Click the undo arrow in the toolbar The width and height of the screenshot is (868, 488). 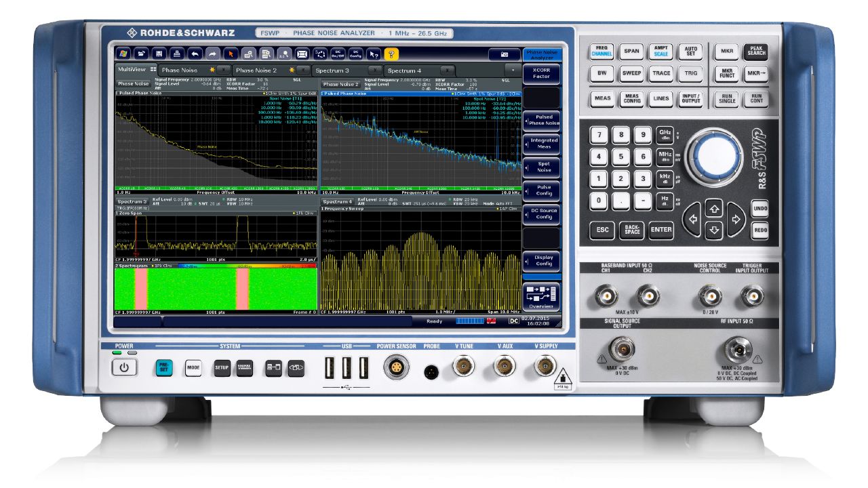[x=195, y=54]
